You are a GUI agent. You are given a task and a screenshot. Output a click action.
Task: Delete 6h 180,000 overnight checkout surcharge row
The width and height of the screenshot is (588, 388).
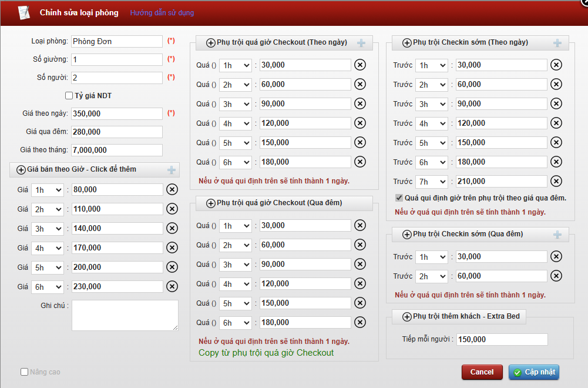coord(360,323)
